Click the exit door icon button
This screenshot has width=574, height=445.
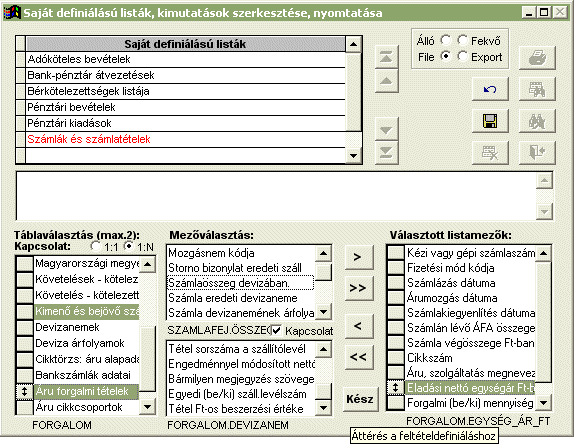[x=537, y=152]
